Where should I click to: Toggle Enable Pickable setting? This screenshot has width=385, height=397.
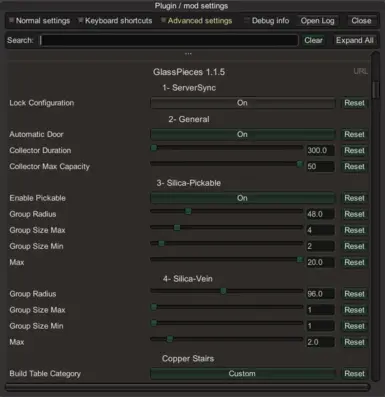[243, 198]
